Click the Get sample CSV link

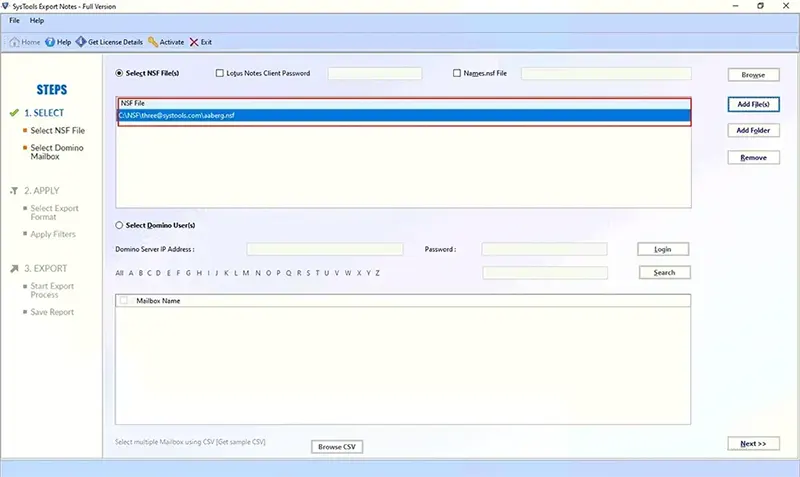click(241, 442)
